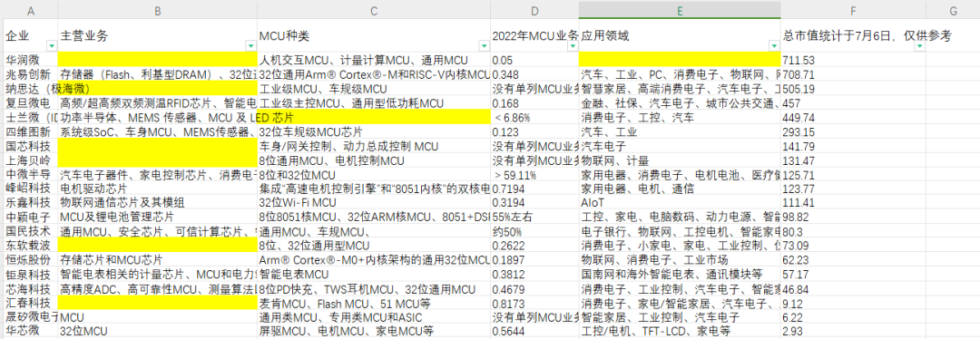Select the 四维图新 company cell
The width and height of the screenshot is (980, 339).
click(x=31, y=131)
